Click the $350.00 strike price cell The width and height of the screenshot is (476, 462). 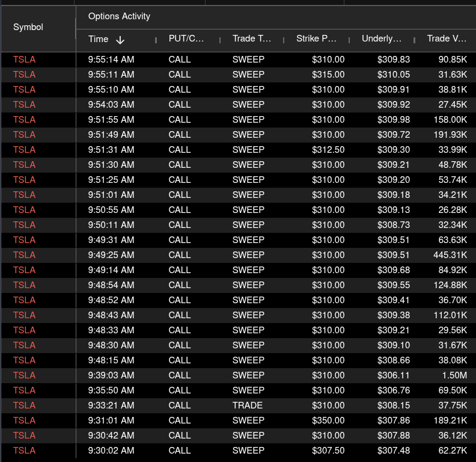point(328,420)
